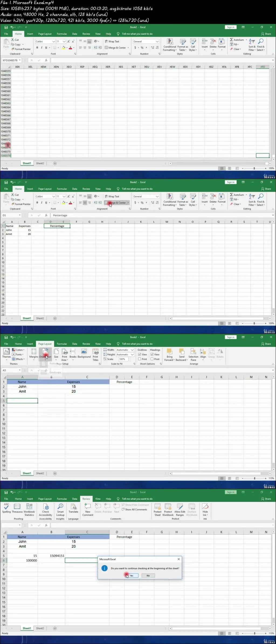The width and height of the screenshot is (276, 644).
Task: Enable Gridlines Print checkbox
Action: [140, 359]
